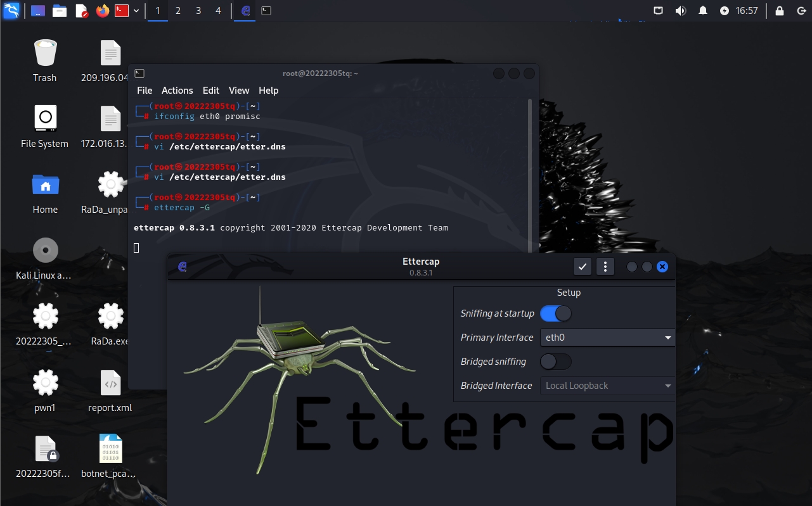Select the Ettercap taskbar window button
The image size is (812, 506).
tap(246, 11)
